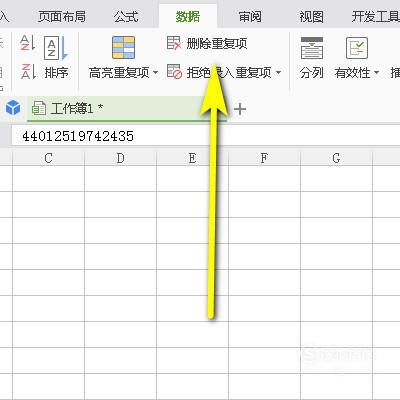Screen dimensions: 400x400
Task: Select column D header
Action: tap(120, 158)
